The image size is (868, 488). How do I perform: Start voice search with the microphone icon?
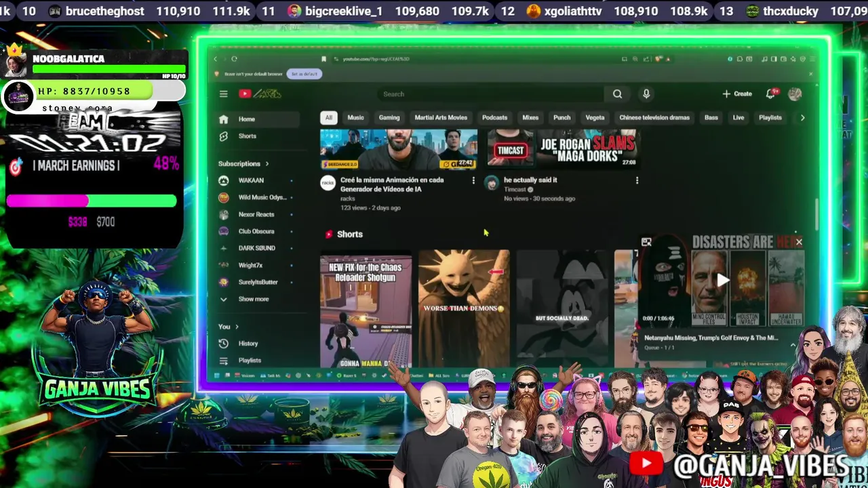(646, 94)
